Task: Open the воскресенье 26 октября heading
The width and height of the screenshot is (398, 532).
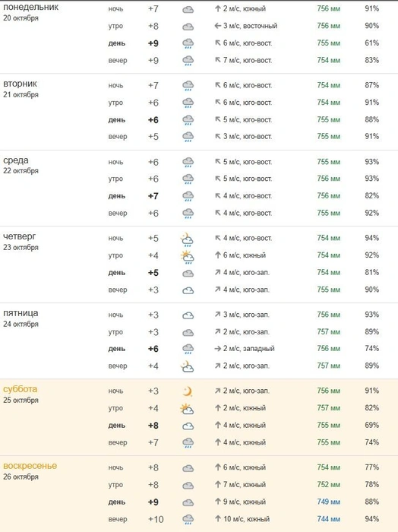Action: (x=30, y=471)
